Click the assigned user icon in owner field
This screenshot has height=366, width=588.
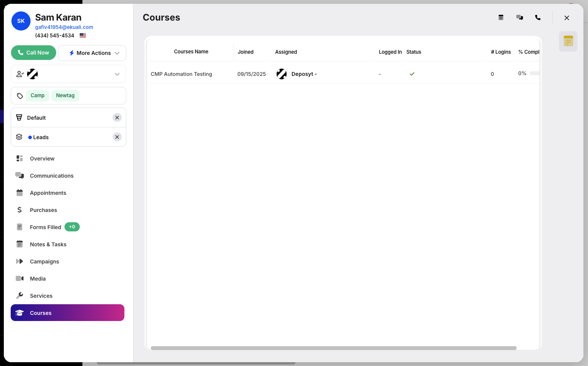click(20, 74)
